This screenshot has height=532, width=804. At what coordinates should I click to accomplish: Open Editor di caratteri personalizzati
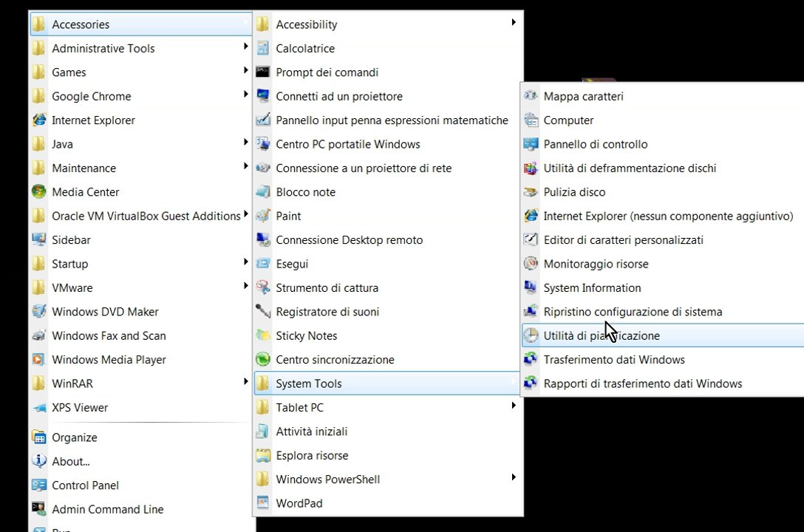point(663,240)
